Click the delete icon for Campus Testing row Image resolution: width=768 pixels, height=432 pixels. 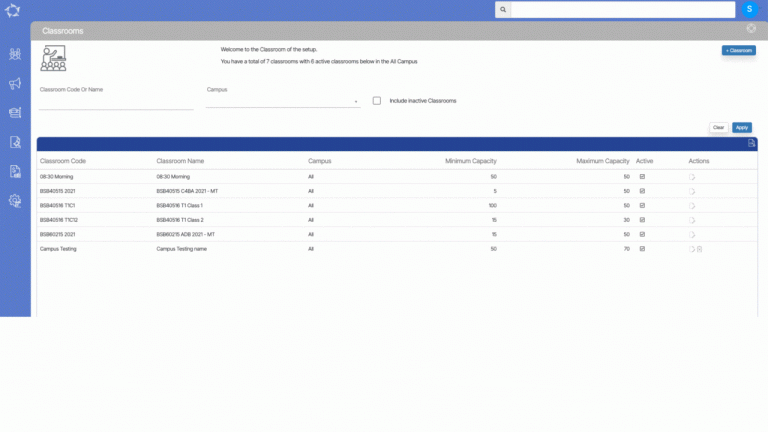click(x=700, y=249)
